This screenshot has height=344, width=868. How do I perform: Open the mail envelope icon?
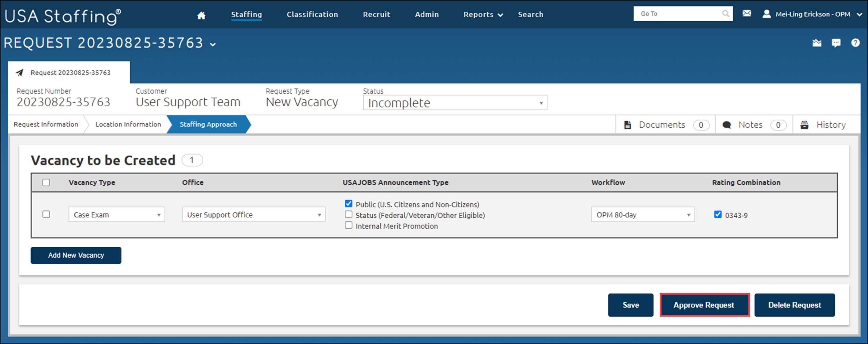pos(747,13)
